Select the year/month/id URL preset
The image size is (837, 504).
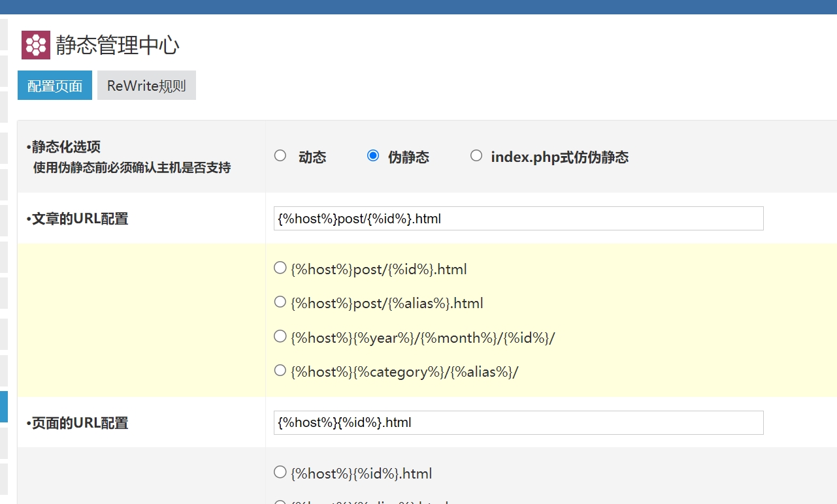click(280, 336)
